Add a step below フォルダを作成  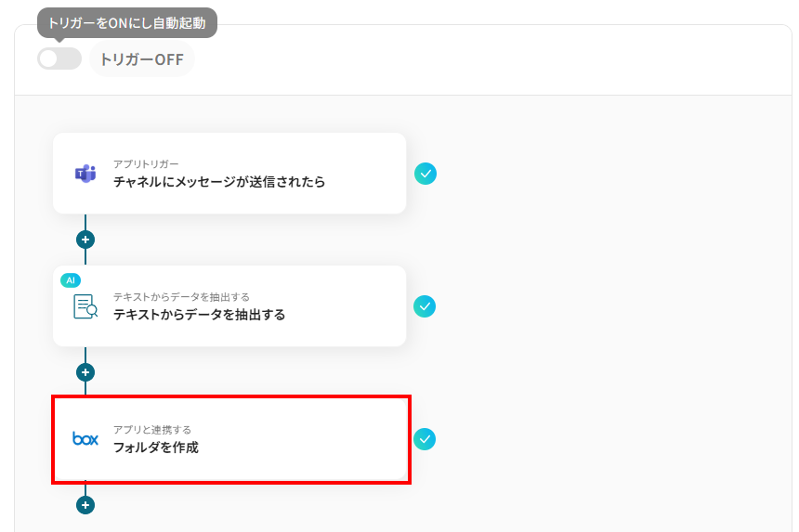[x=85, y=505]
